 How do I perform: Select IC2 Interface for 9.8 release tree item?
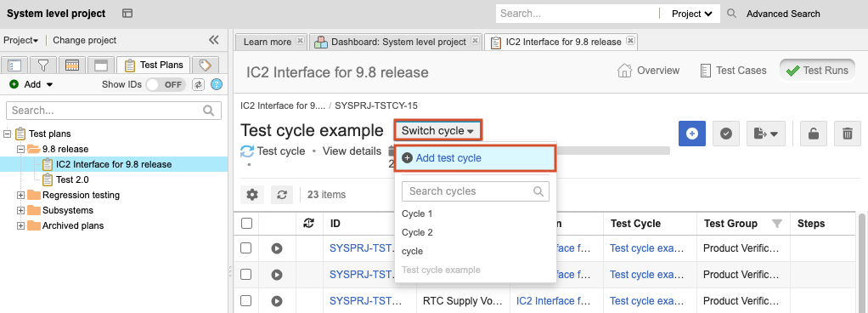coord(114,164)
